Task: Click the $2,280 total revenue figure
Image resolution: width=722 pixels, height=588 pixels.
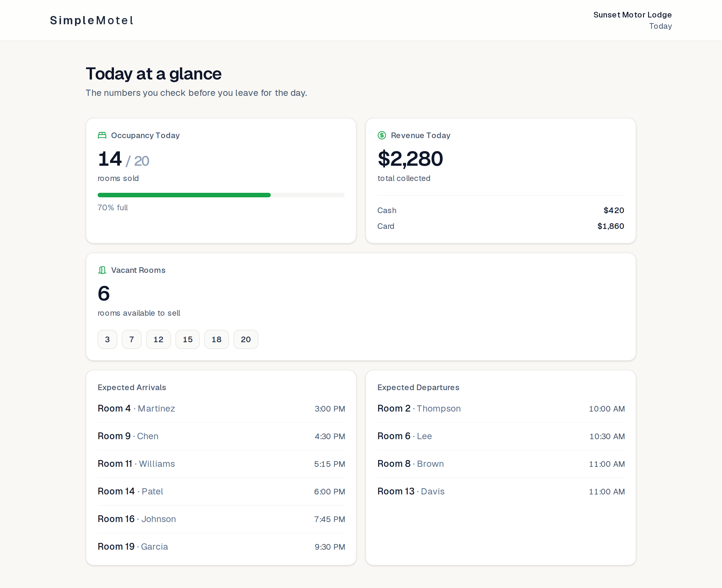Action: 410,159
